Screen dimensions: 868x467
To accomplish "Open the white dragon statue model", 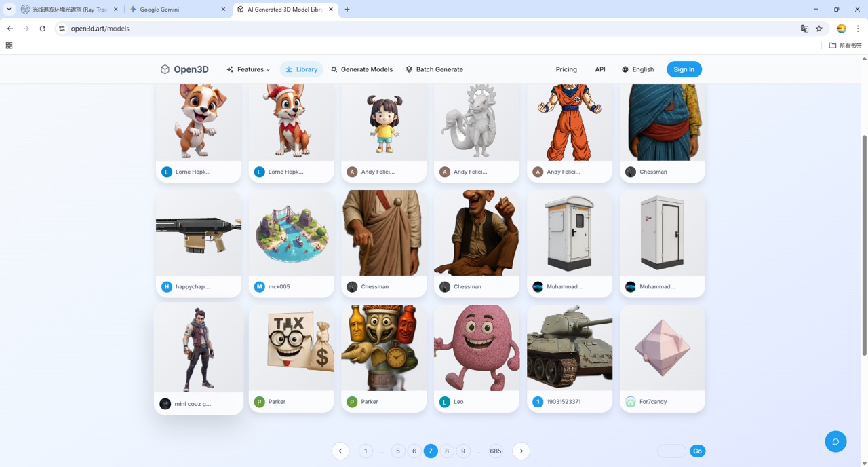I will coord(477,122).
